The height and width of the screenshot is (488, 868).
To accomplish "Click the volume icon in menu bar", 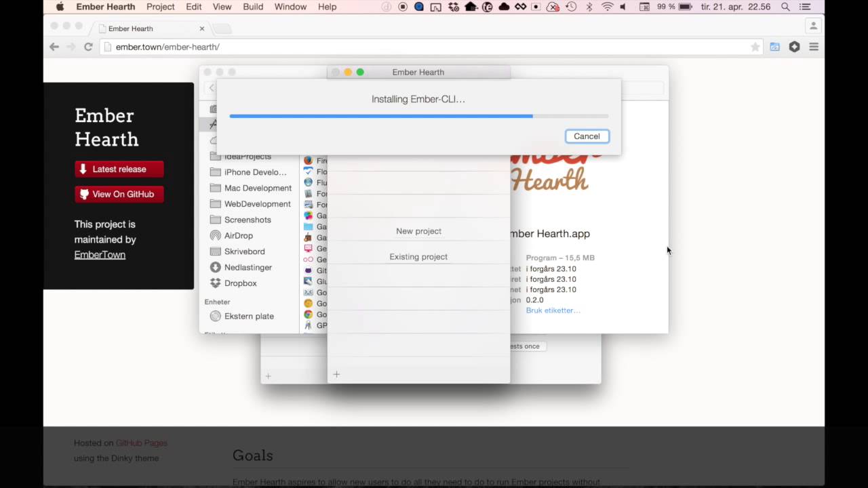I will [x=623, y=7].
